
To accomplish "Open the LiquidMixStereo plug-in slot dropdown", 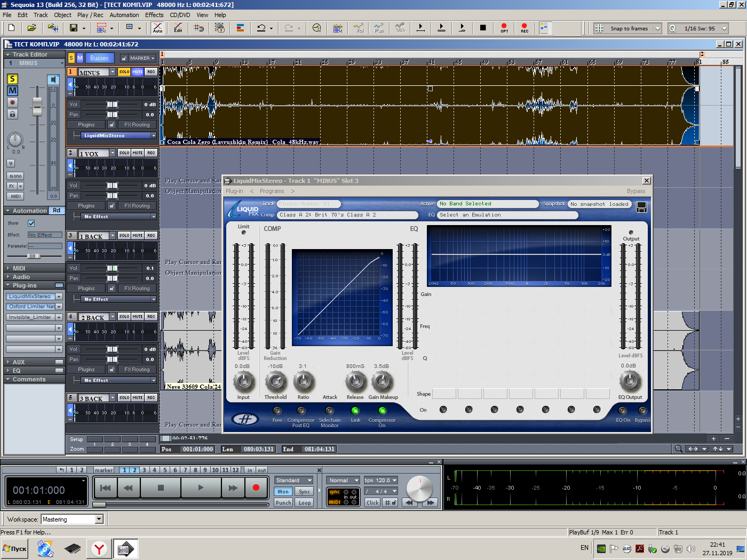I will click(x=59, y=297).
